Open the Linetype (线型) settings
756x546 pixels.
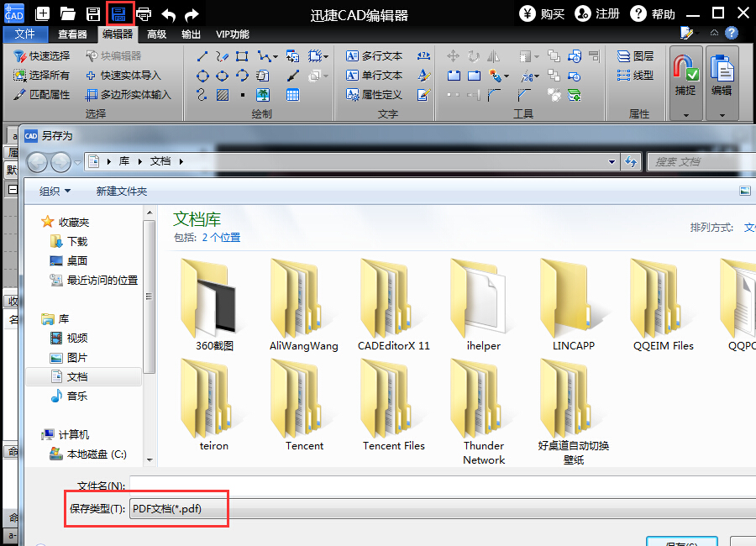coord(636,76)
